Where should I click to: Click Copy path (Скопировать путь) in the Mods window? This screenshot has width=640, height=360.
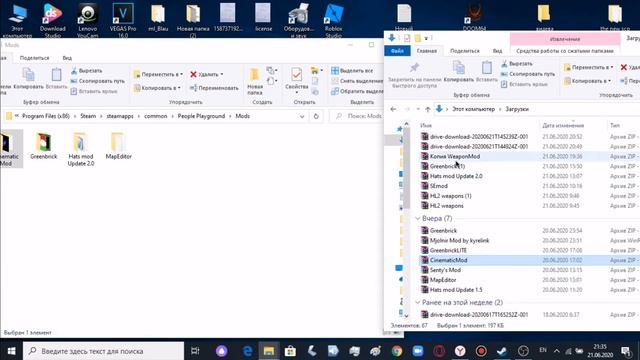pyautogui.click(x=97, y=81)
